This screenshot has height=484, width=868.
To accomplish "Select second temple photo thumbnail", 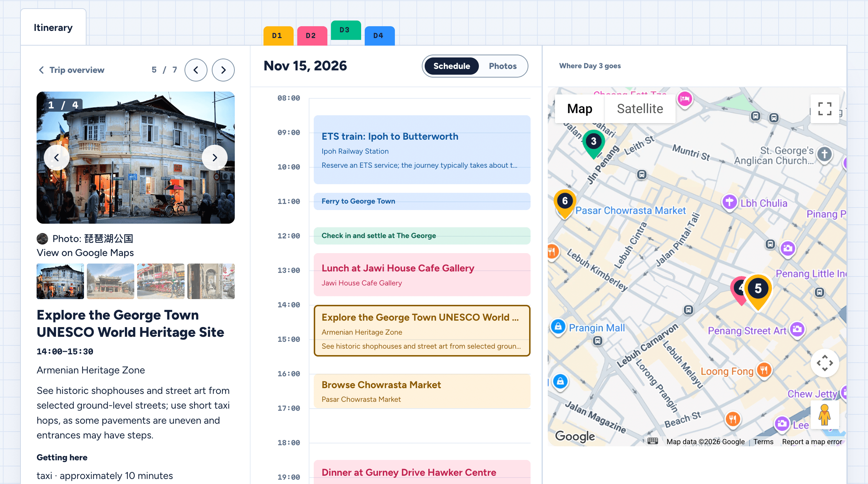I will (111, 281).
